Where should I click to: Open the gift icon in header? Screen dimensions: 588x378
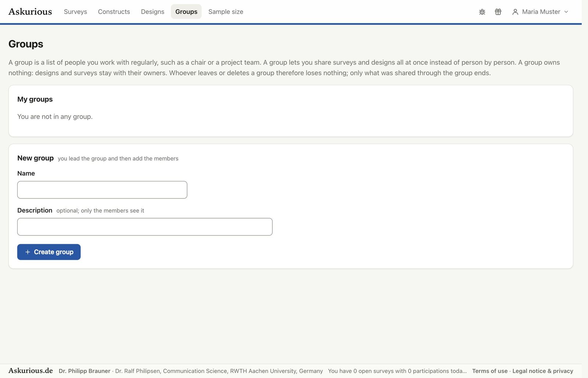coord(498,12)
